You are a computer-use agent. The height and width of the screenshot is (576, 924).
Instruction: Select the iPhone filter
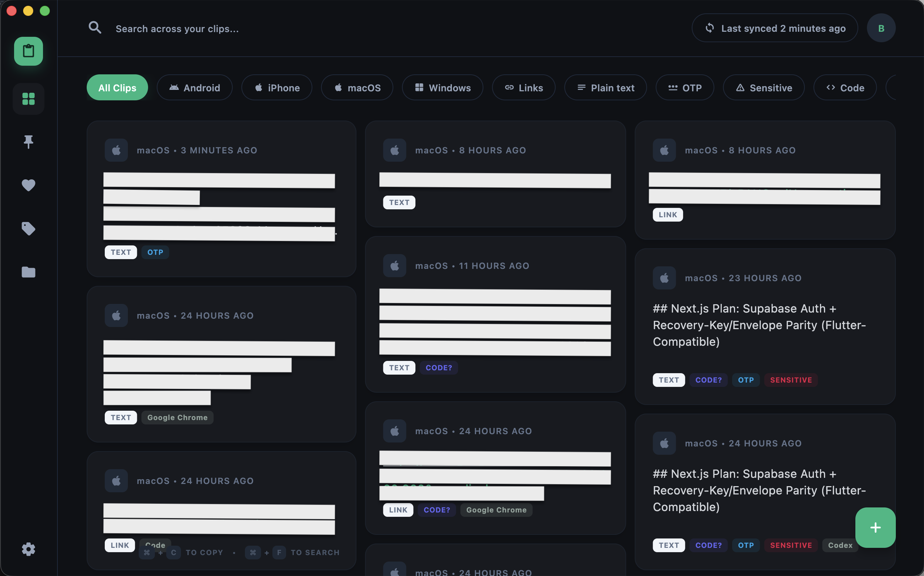277,87
